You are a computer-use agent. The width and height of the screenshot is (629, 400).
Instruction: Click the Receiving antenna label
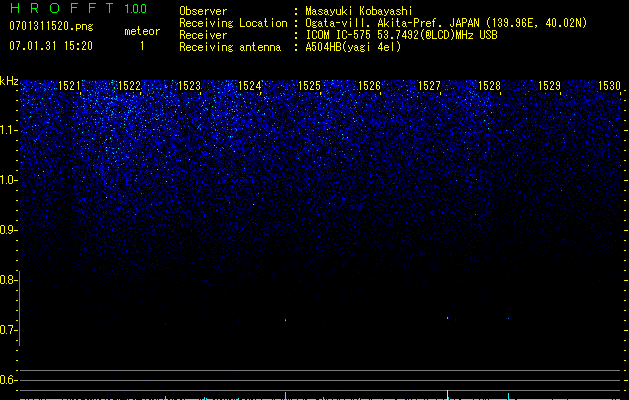tap(230, 47)
